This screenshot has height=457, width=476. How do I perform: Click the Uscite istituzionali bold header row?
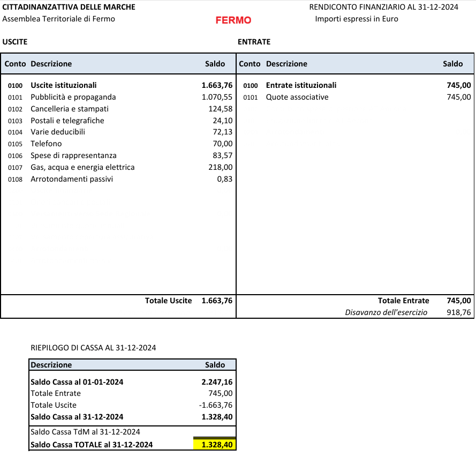click(x=64, y=85)
